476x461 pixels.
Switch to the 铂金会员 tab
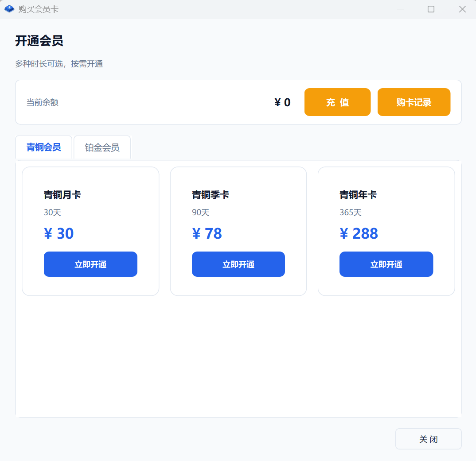click(102, 147)
